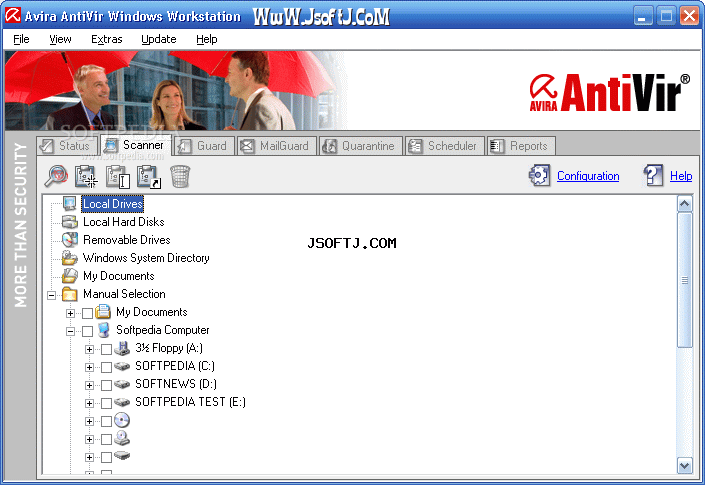The image size is (705, 485).
Task: Click the Removable Drives icon
Action: pyautogui.click(x=70, y=240)
